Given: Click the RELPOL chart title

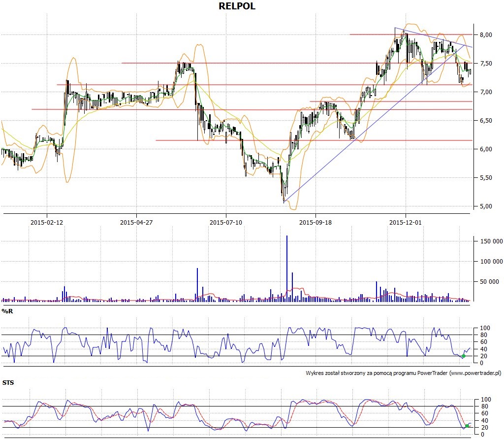Looking at the screenshot, I should coord(237,6).
